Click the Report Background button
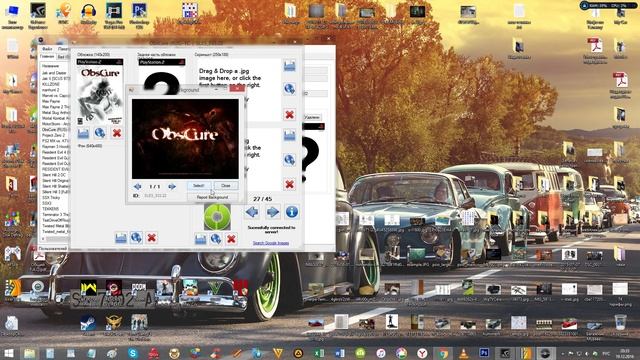Image resolution: width=640 pixels, height=360 pixels. tap(212, 197)
